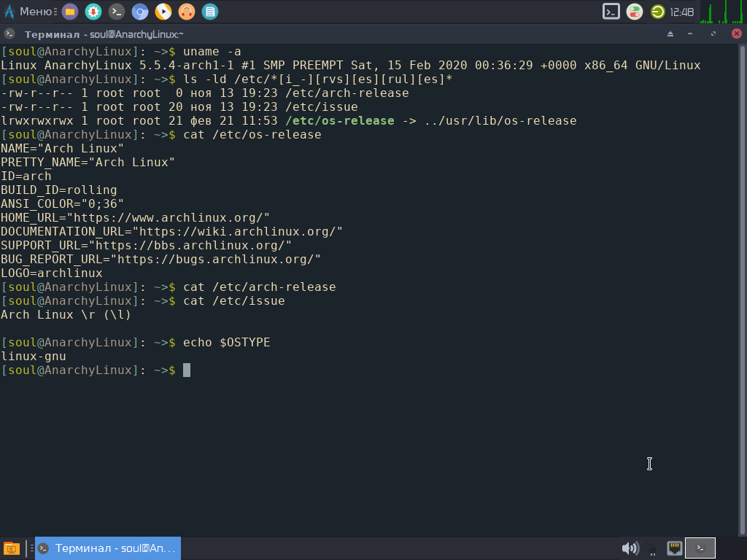Click the 12:48 panel clock
The height and width of the screenshot is (560, 747).
tap(682, 12)
